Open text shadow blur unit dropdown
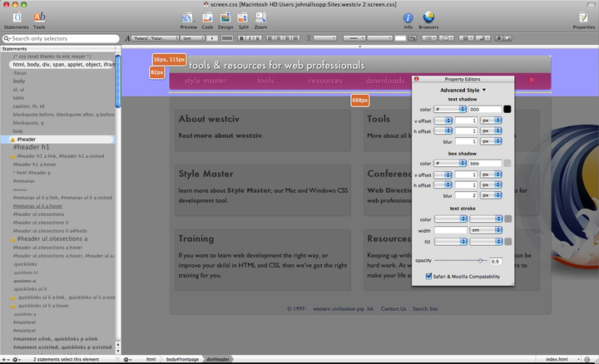Image resolution: width=599 pixels, height=364 pixels. [491, 142]
